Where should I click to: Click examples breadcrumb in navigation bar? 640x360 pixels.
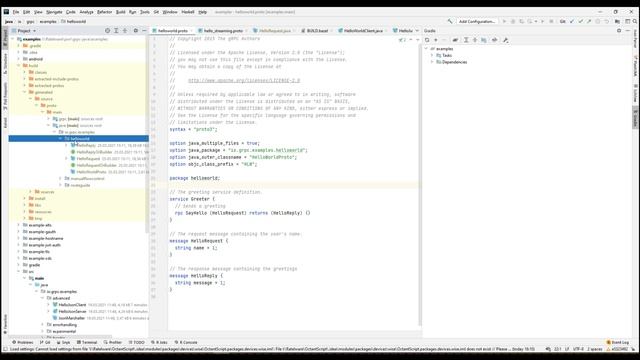(48, 21)
